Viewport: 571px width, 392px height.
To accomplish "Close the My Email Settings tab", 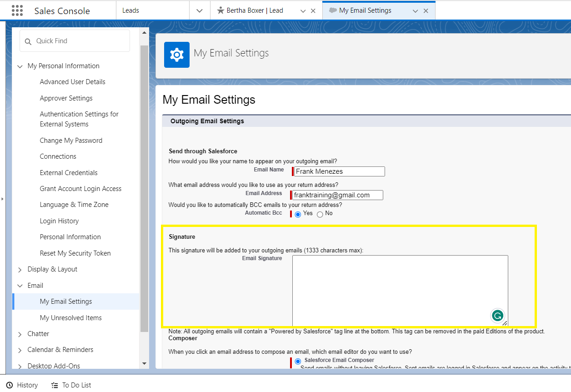I will coord(426,11).
